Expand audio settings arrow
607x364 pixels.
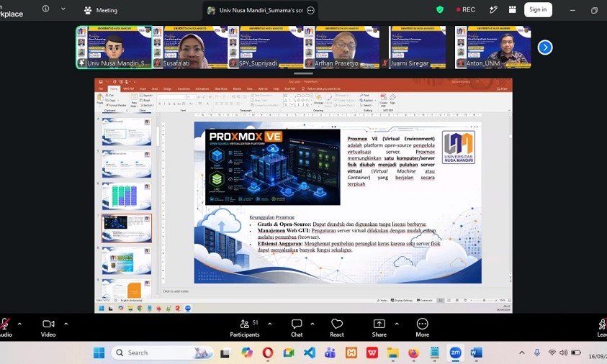point(19,324)
